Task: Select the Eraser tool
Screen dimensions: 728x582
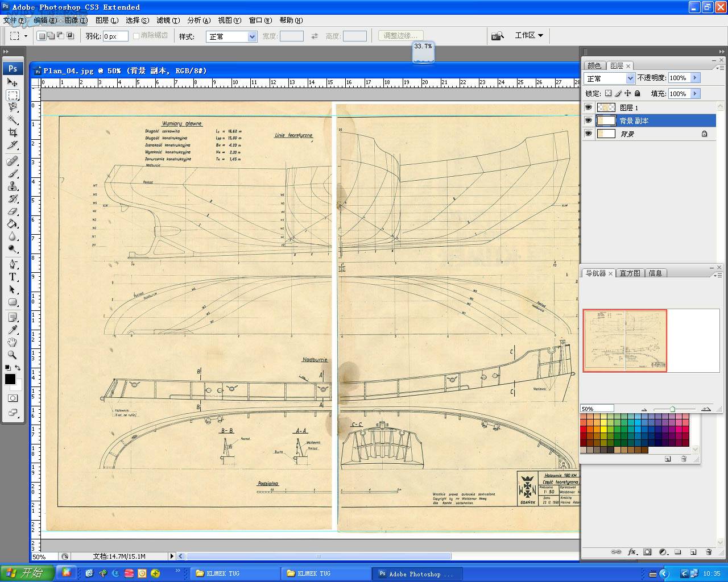Action: click(13, 211)
